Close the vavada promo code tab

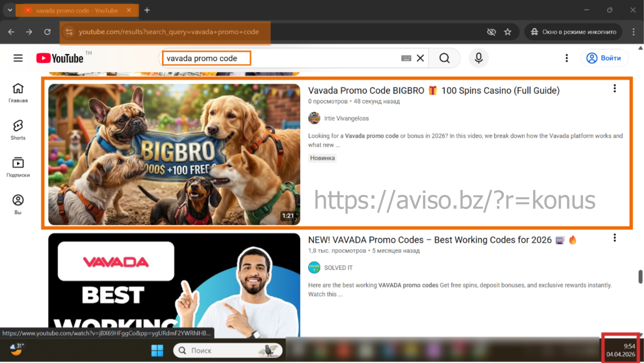click(129, 10)
